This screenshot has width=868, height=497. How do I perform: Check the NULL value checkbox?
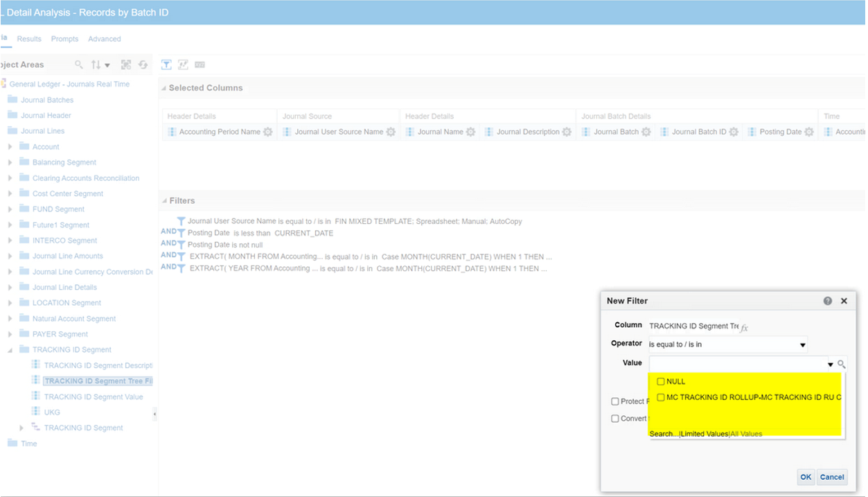660,381
